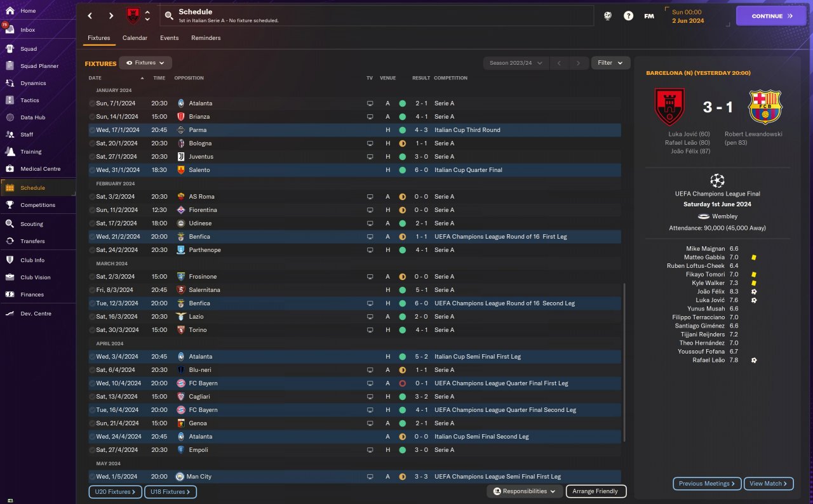The image size is (813, 504).
Task: Click the Club Vision icon
Action: [x=10, y=277]
